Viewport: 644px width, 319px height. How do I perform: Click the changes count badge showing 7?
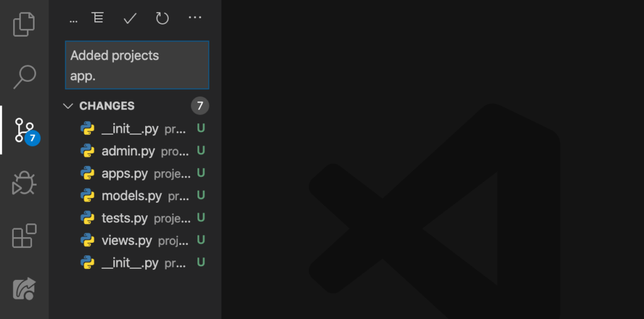pos(200,106)
